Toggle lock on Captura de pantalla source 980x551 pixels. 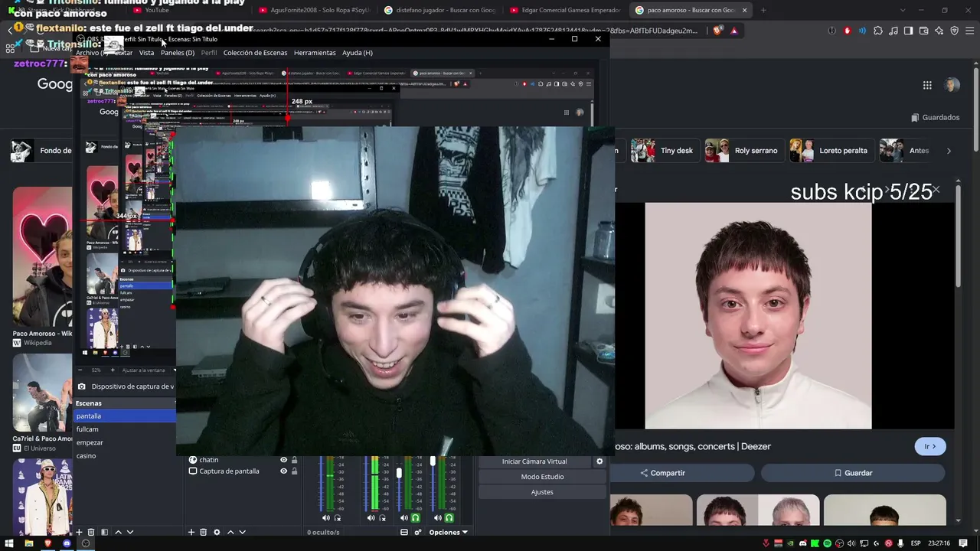click(x=294, y=471)
